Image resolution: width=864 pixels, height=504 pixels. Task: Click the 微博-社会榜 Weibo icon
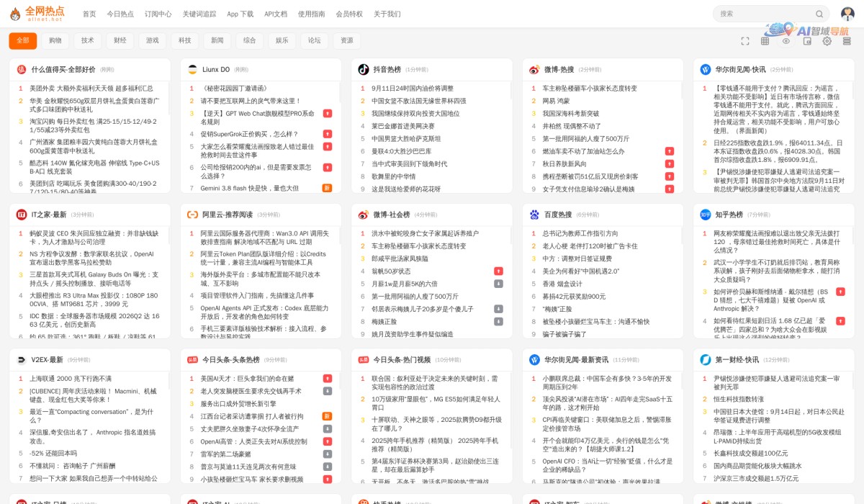(364, 215)
